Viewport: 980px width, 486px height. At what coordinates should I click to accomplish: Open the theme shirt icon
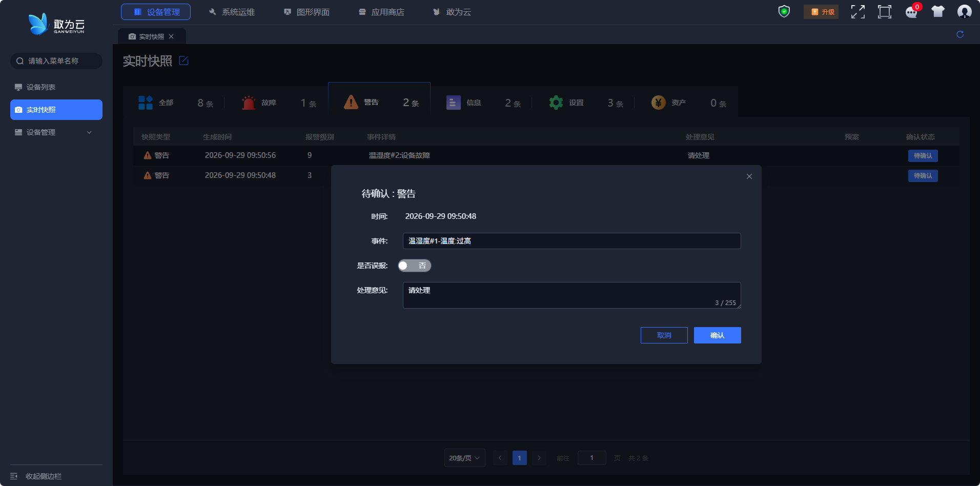[x=938, y=12]
